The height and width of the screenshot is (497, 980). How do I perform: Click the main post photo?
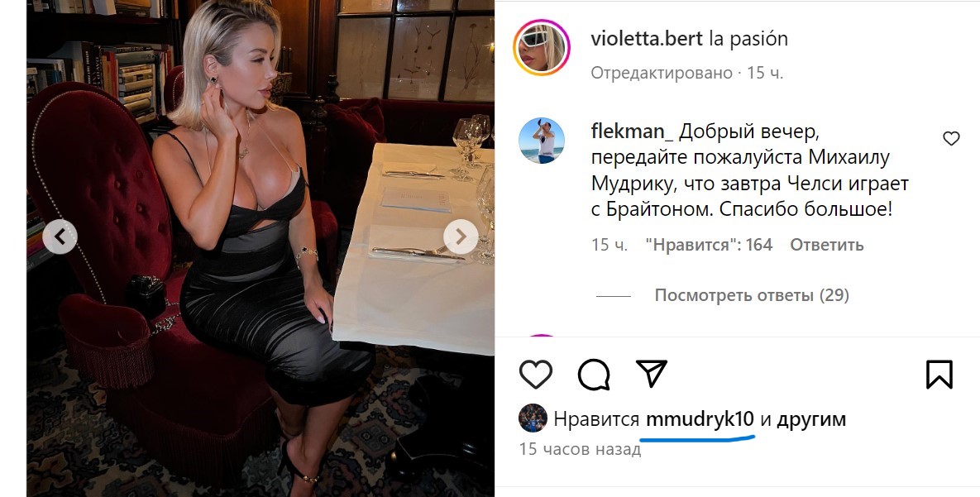(x=260, y=248)
